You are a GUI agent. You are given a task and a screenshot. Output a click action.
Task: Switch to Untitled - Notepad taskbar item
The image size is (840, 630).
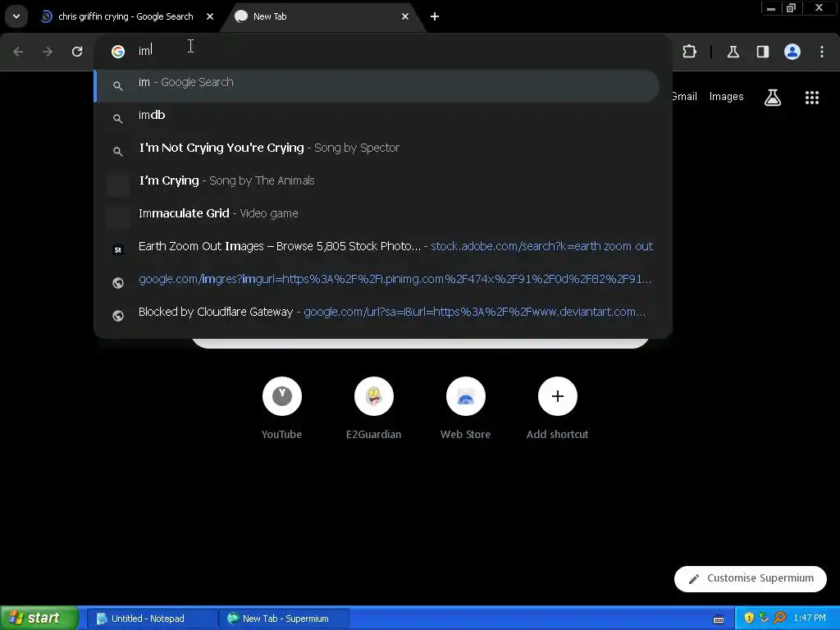(152, 619)
